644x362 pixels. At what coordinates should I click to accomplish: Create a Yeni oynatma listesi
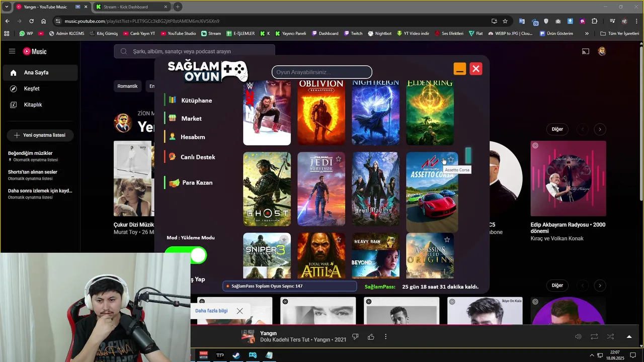click(x=40, y=135)
